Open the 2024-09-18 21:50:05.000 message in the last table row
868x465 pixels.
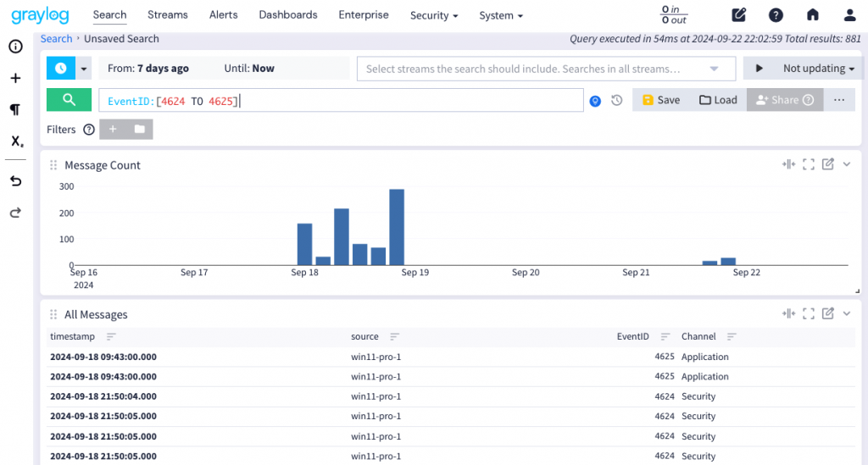coord(451,457)
